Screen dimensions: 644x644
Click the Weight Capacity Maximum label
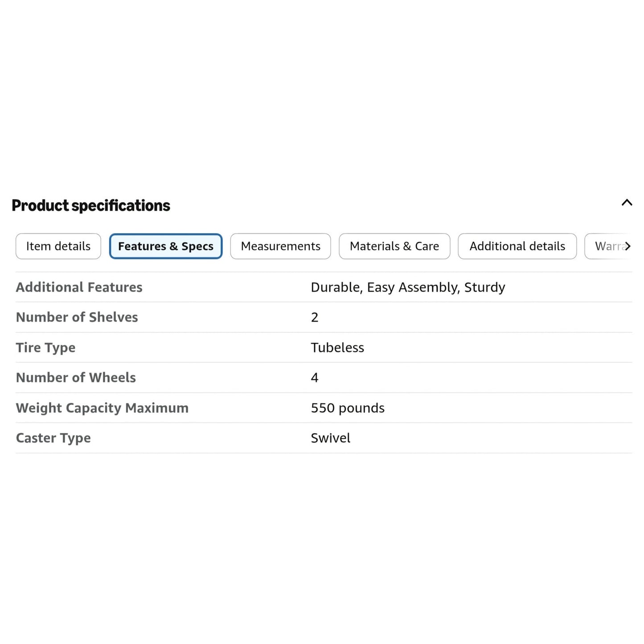[103, 408]
